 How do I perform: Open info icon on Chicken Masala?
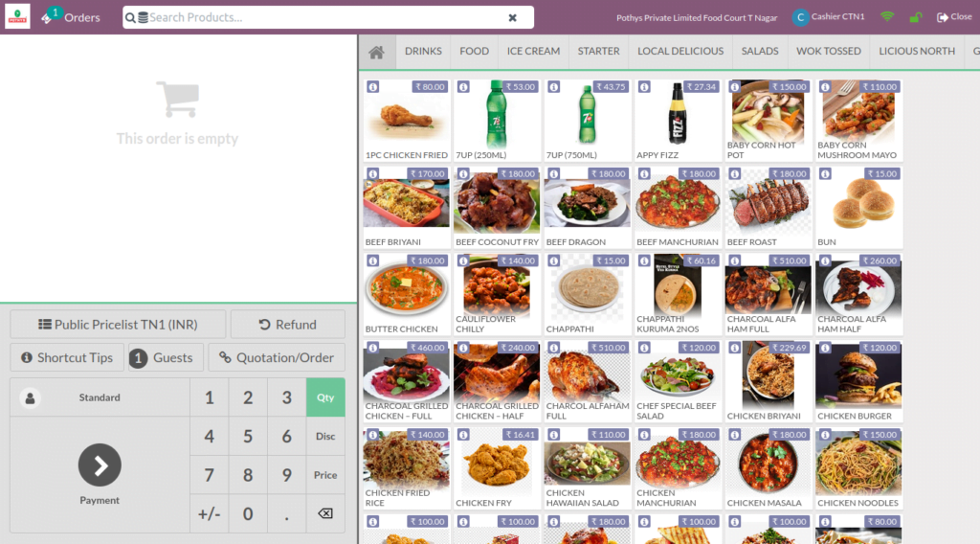(x=735, y=435)
